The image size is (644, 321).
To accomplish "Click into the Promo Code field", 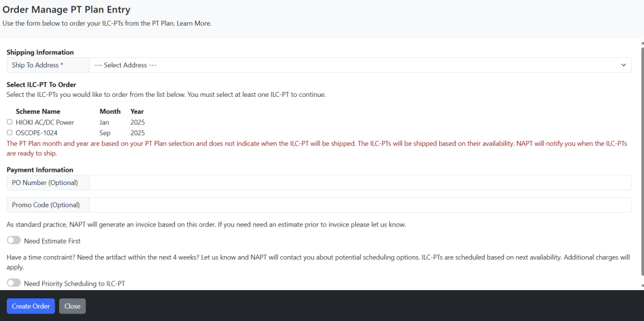I will [360, 205].
